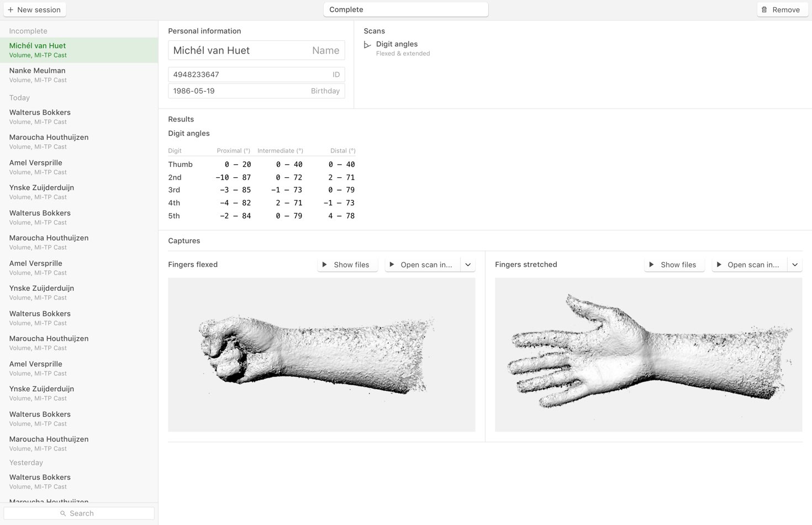Screen dimensions: 812x525
Task: Expand the dropdown arrow for Fingers flexed
Action: 468,265
